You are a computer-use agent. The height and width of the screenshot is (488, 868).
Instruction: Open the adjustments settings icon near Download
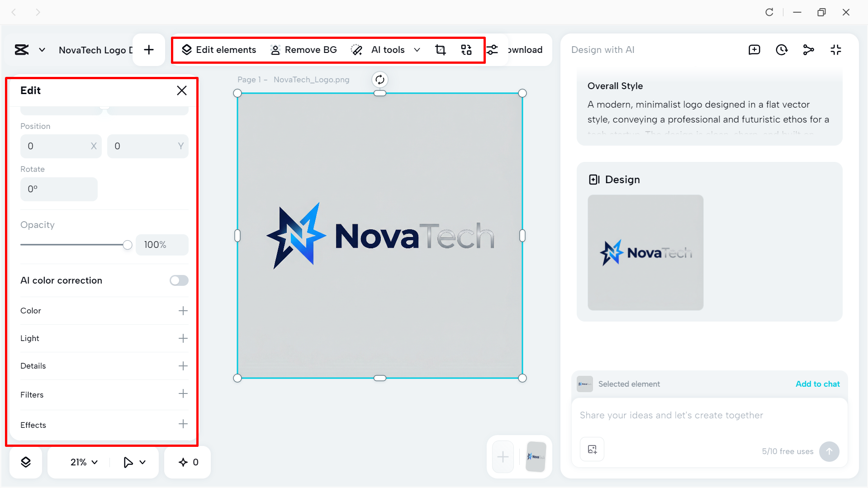coord(492,50)
